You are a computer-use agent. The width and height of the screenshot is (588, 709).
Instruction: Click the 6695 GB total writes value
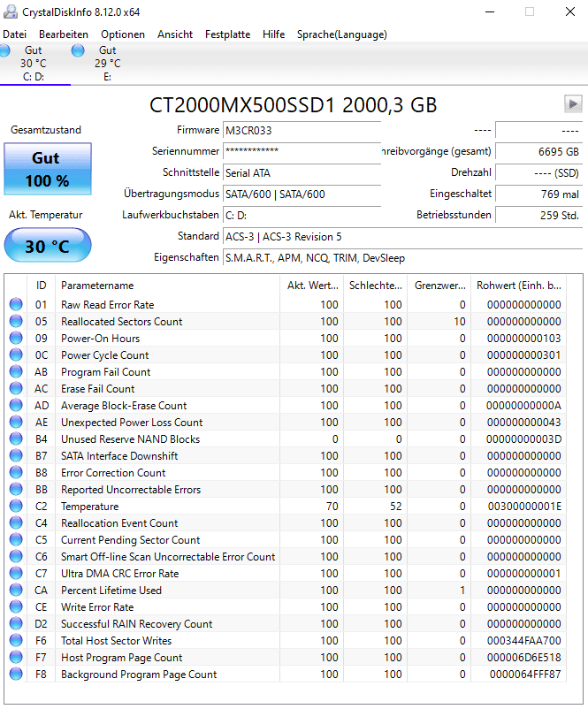(538, 151)
